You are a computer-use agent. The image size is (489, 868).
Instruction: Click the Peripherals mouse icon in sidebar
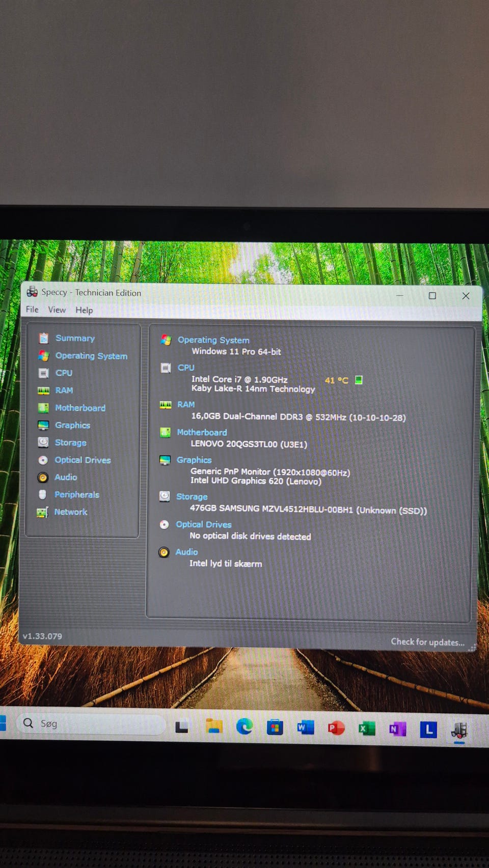pos(43,494)
